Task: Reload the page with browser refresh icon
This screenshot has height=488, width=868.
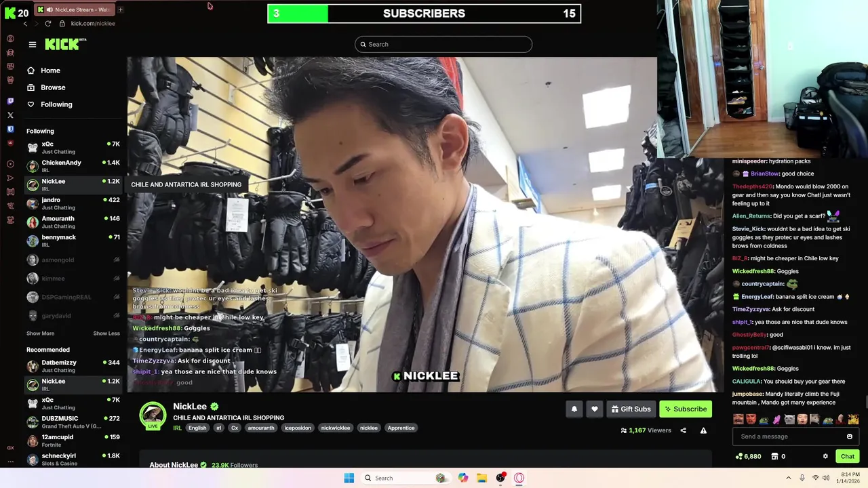Action: coord(47,23)
